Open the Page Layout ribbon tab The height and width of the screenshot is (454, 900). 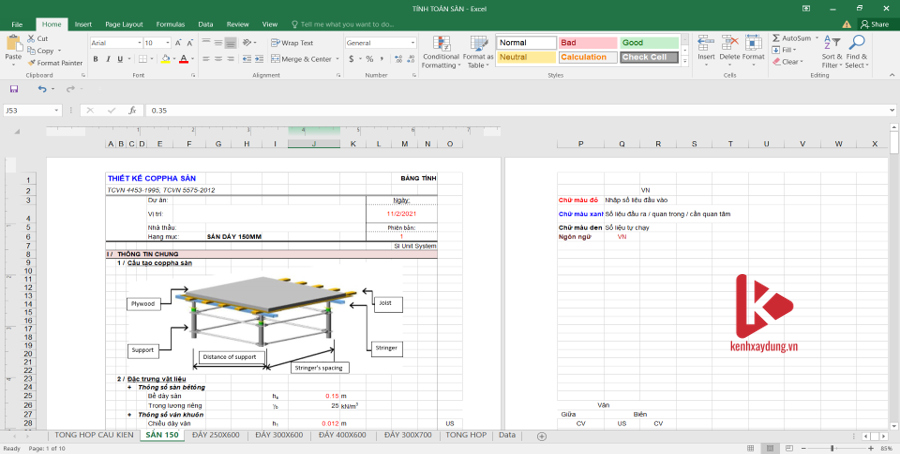[x=123, y=23]
